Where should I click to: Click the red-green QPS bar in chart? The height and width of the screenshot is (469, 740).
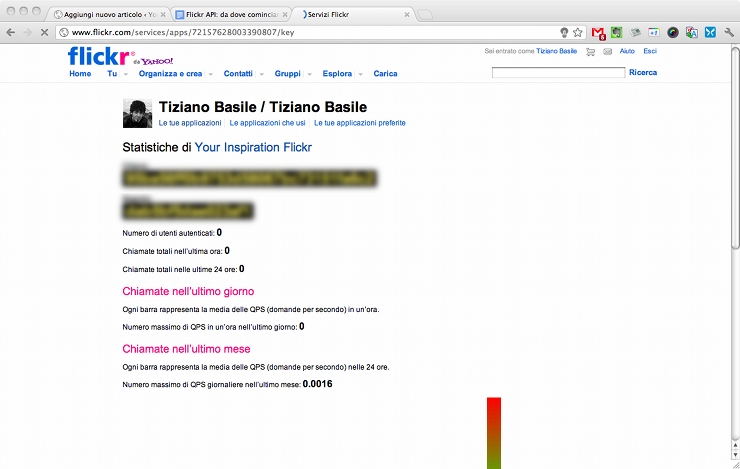click(494, 433)
